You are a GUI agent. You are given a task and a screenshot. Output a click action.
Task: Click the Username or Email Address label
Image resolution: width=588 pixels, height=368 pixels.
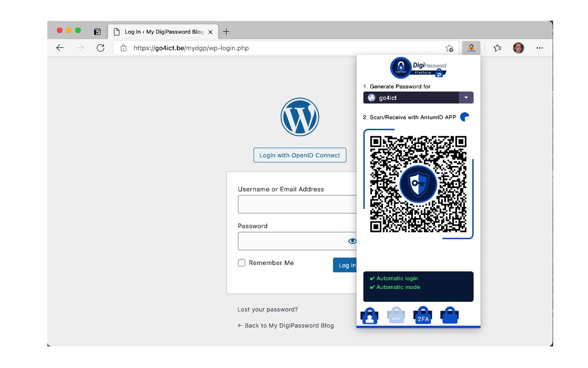(281, 189)
